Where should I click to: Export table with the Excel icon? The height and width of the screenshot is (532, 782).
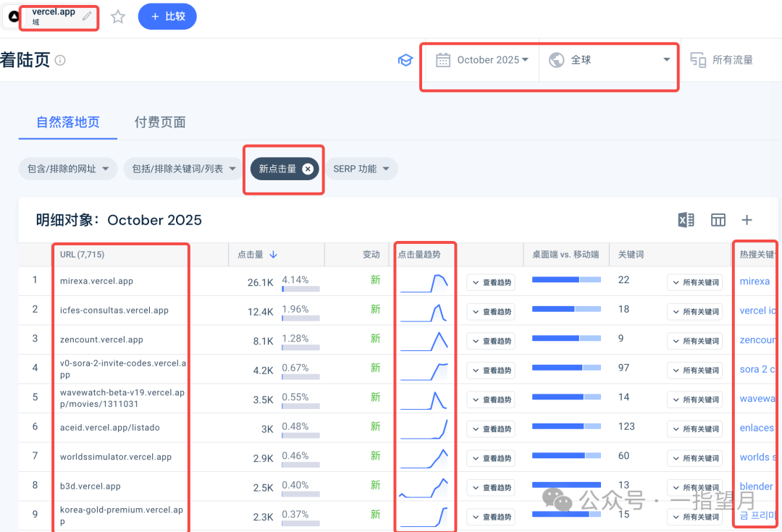coord(686,220)
